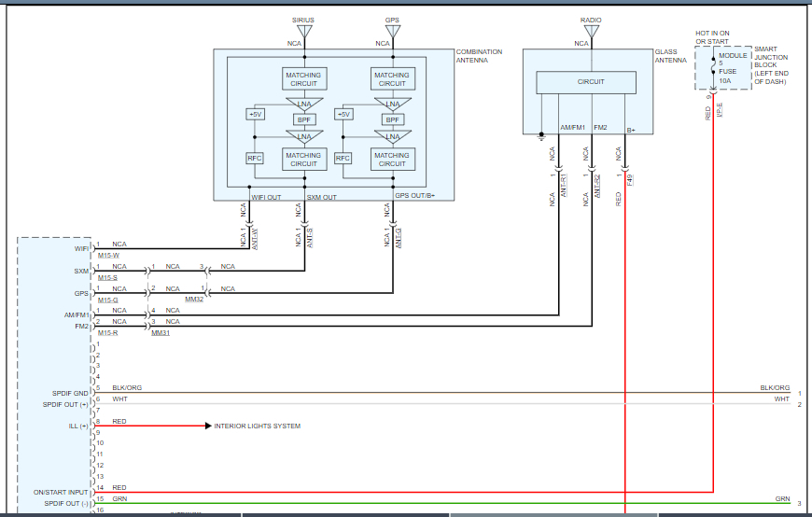
Task: Select the ANT-R2 connector label
Action: coord(597,186)
